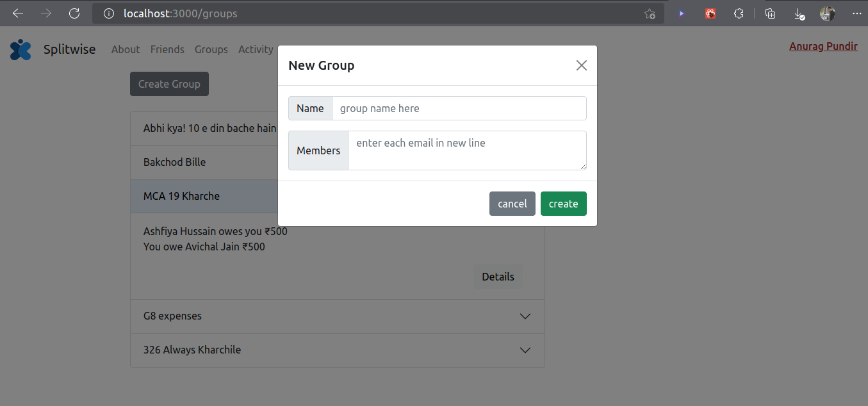This screenshot has width=868, height=406.
Task: Cancel the New Group dialog
Action: pos(512,203)
